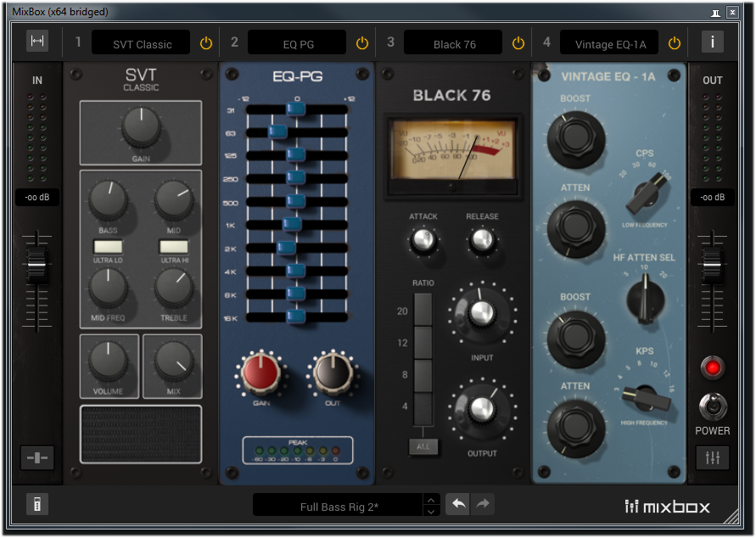The image size is (756, 538).
Task: Click the upper ATTEN knob on Vintage EQ
Action: click(x=575, y=228)
